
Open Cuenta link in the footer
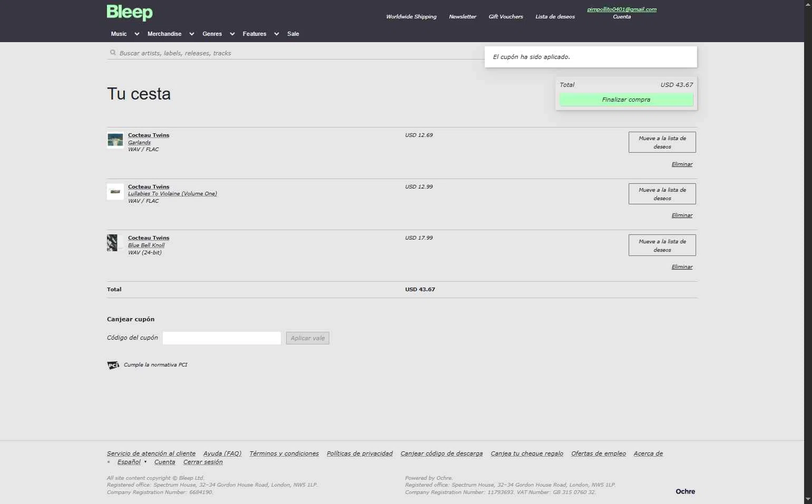pos(164,462)
